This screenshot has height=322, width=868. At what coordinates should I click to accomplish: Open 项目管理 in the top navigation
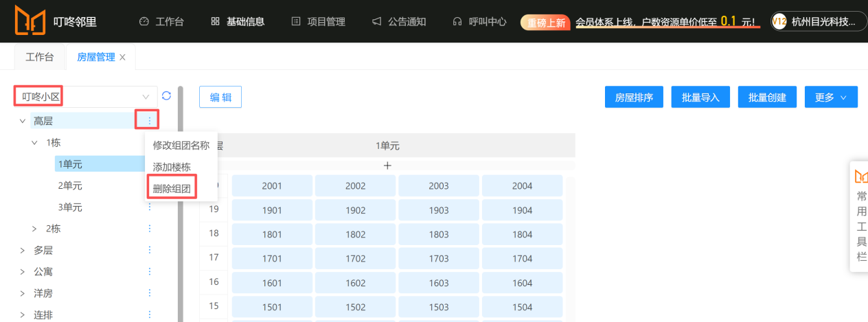coord(319,21)
